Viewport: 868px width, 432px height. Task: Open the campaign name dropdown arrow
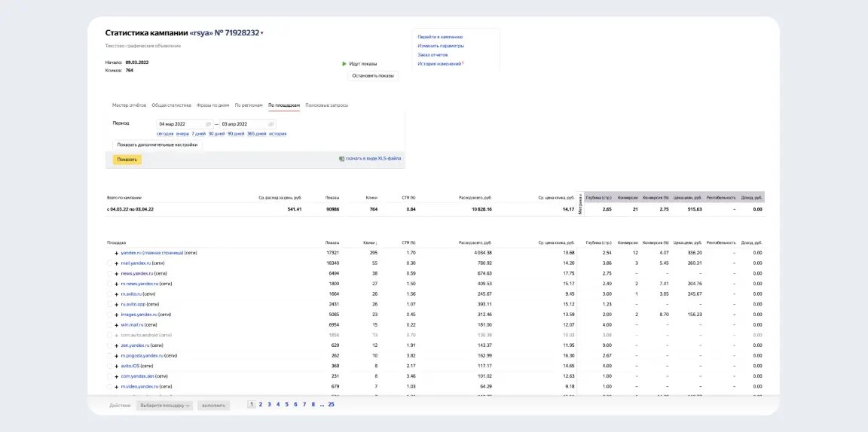point(262,33)
